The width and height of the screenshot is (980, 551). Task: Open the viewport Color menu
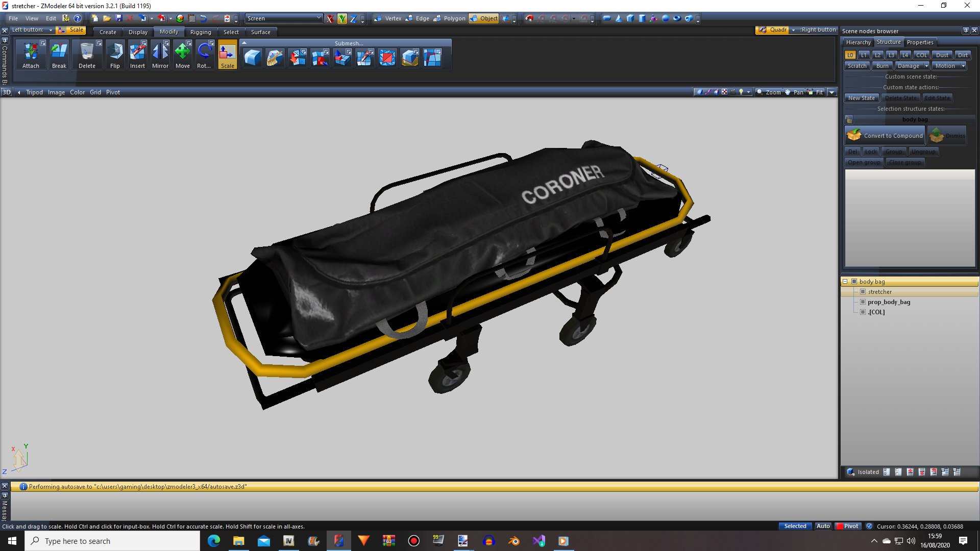pos(77,92)
